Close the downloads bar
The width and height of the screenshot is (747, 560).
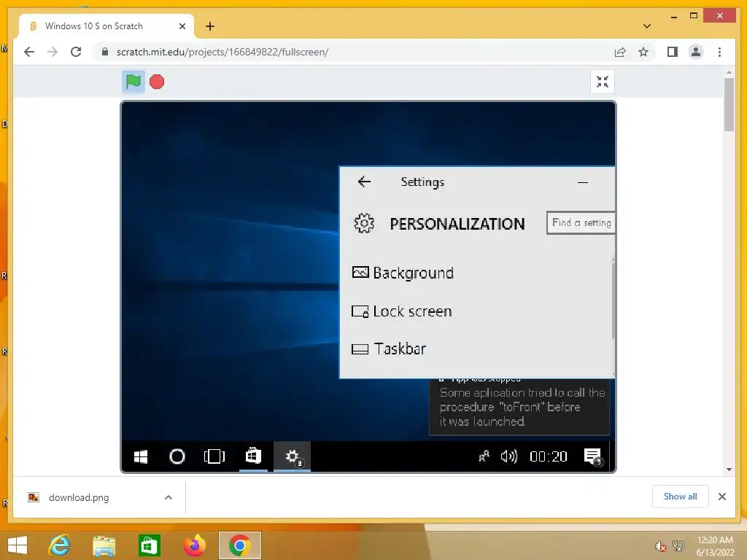coord(722,497)
